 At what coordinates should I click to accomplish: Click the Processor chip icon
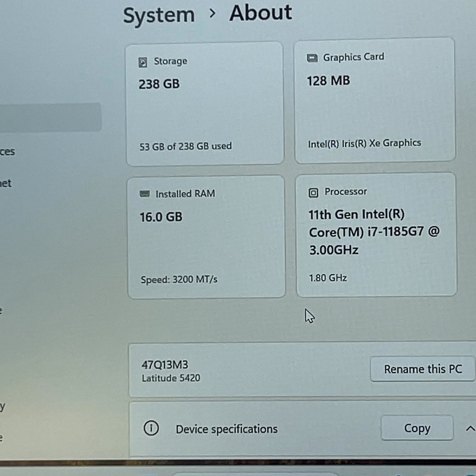tap(313, 192)
